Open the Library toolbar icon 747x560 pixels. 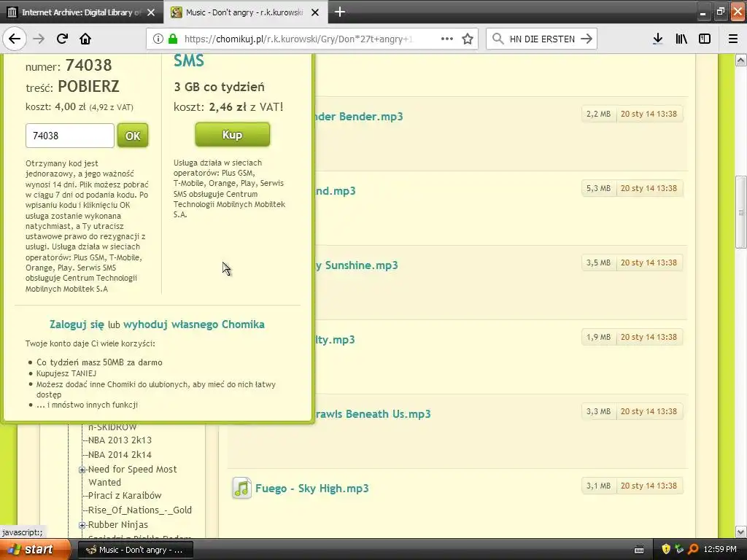(x=681, y=39)
